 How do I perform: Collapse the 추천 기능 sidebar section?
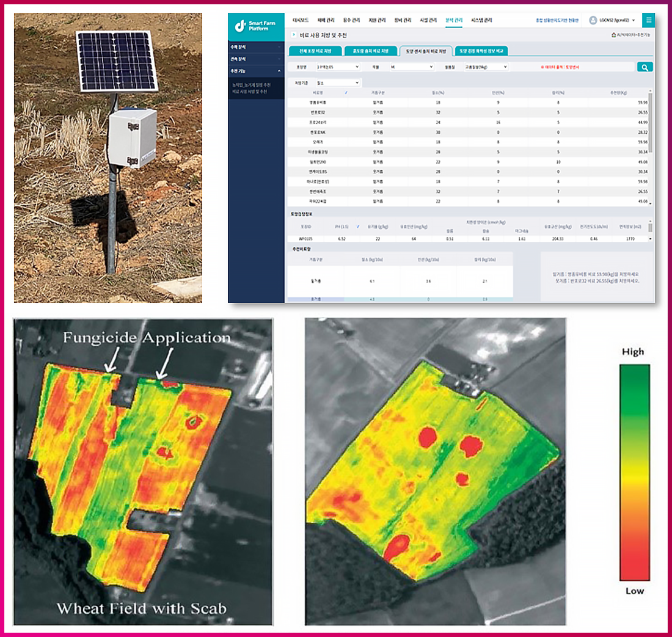[x=279, y=71]
